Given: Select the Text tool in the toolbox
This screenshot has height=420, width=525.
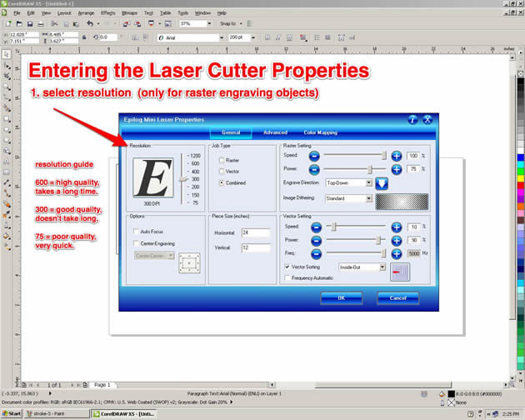Looking at the screenshot, I should tap(7, 162).
